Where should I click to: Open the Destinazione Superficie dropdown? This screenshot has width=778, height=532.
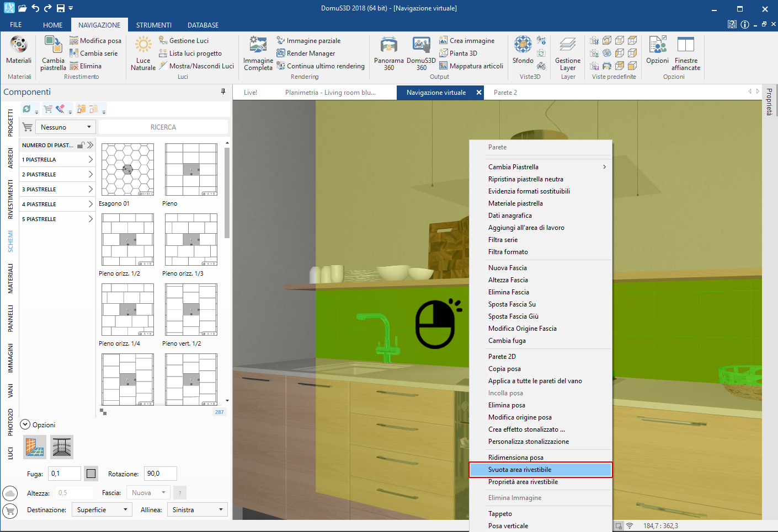[x=102, y=510]
